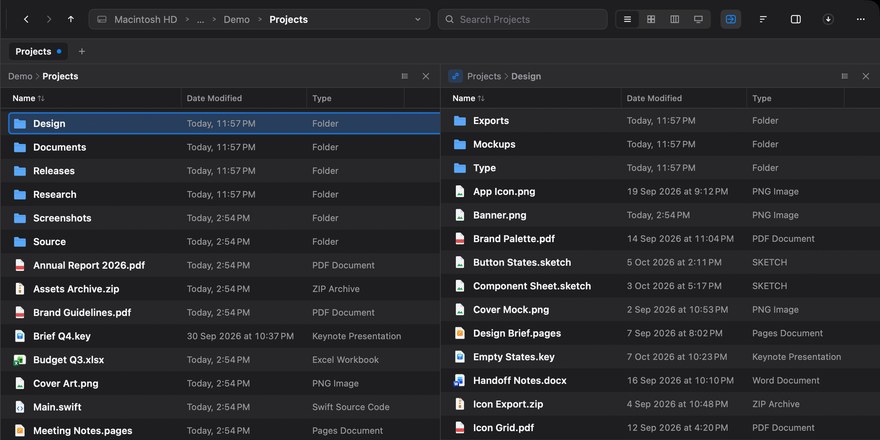Open the more options ellipsis menu
The height and width of the screenshot is (440, 880).
coord(860,19)
